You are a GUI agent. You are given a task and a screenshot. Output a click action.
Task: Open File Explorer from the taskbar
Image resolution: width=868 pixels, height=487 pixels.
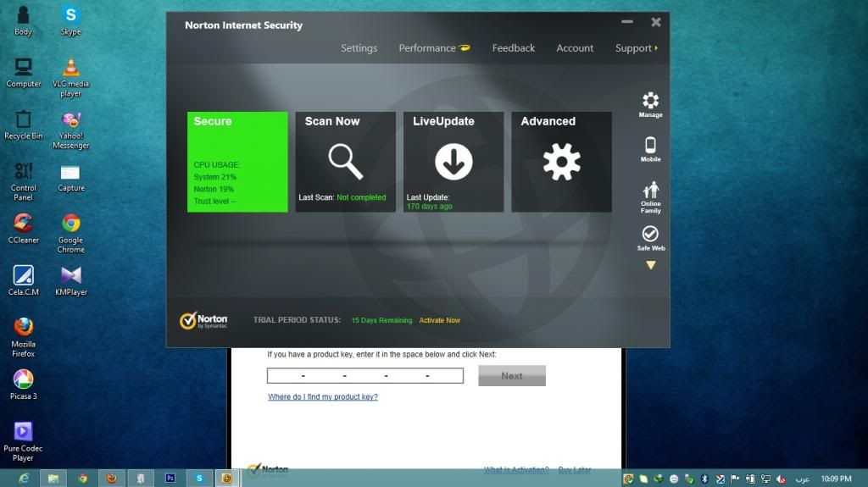pos(53,479)
